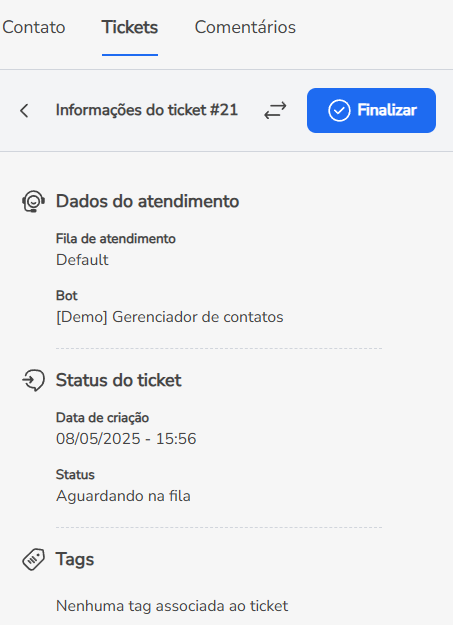Click the Tags label icon
453x625 pixels.
coord(33,559)
